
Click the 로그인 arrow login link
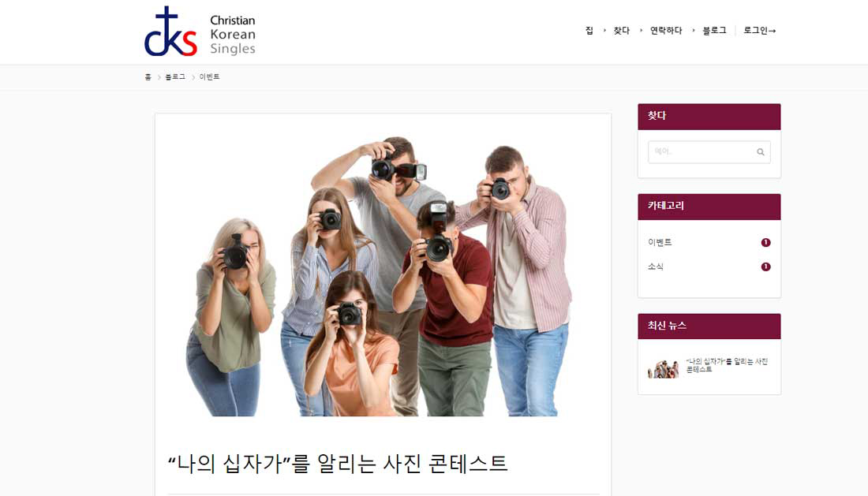(759, 31)
